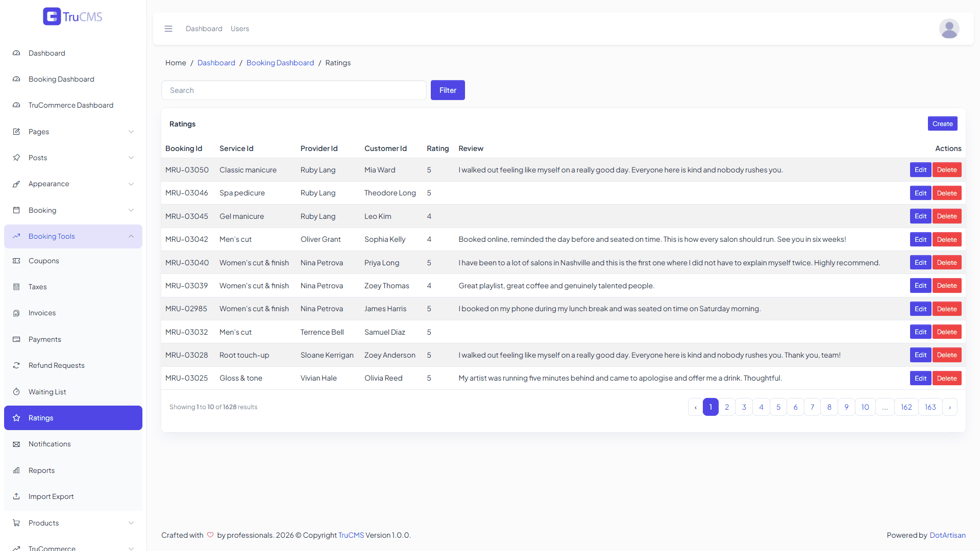
Task: Open the user avatar profile menu
Action: coord(949,29)
